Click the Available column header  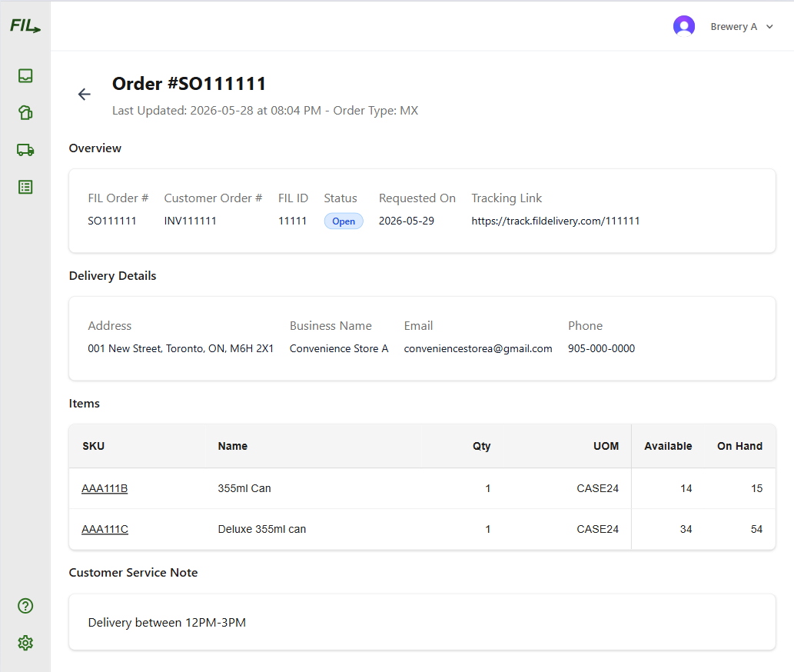pyautogui.click(x=668, y=446)
